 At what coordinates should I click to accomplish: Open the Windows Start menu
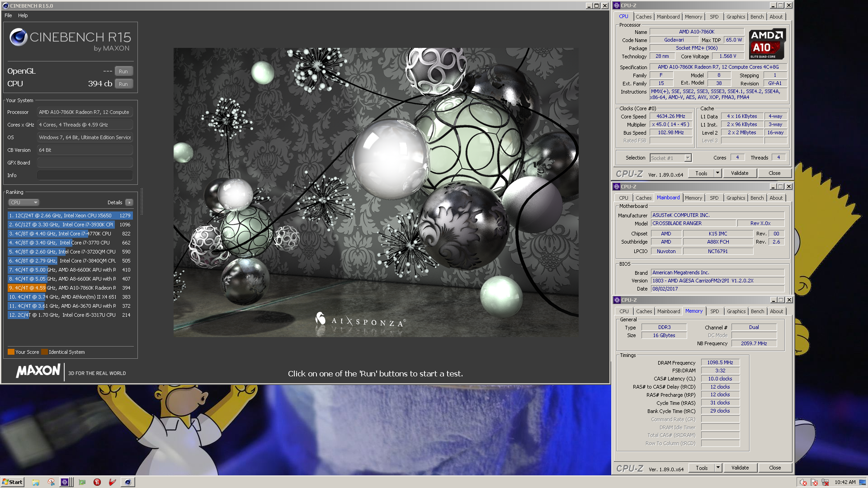coord(12,482)
